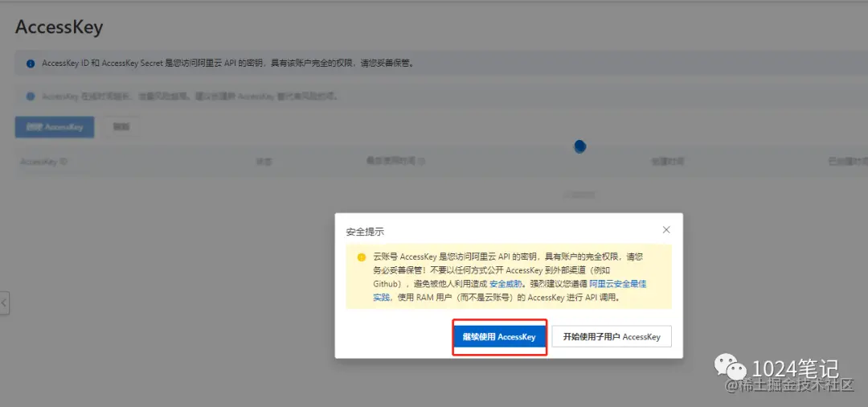
Task: Click the yellow warning icon in dialog
Action: point(362,257)
